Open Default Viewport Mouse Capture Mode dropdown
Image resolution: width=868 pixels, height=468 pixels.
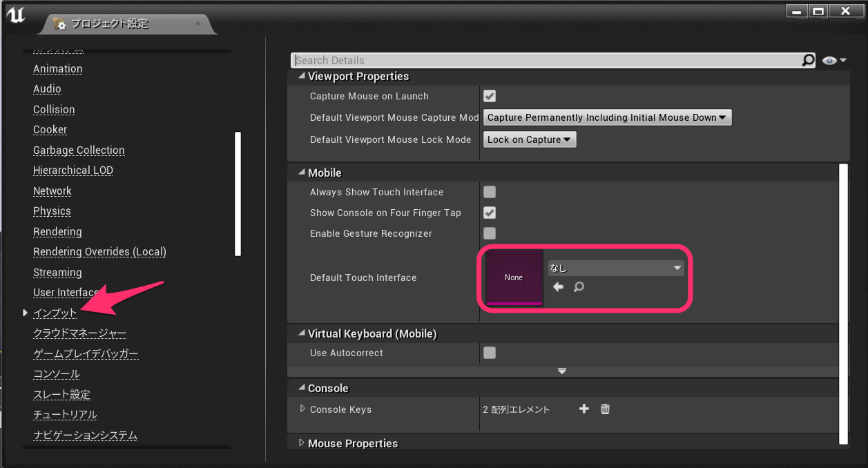[607, 117]
